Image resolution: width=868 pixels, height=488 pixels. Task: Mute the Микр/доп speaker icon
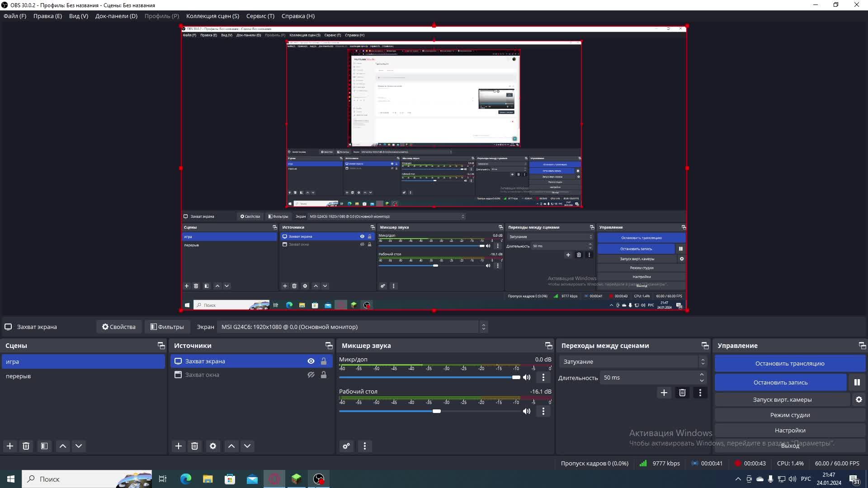[527, 377]
